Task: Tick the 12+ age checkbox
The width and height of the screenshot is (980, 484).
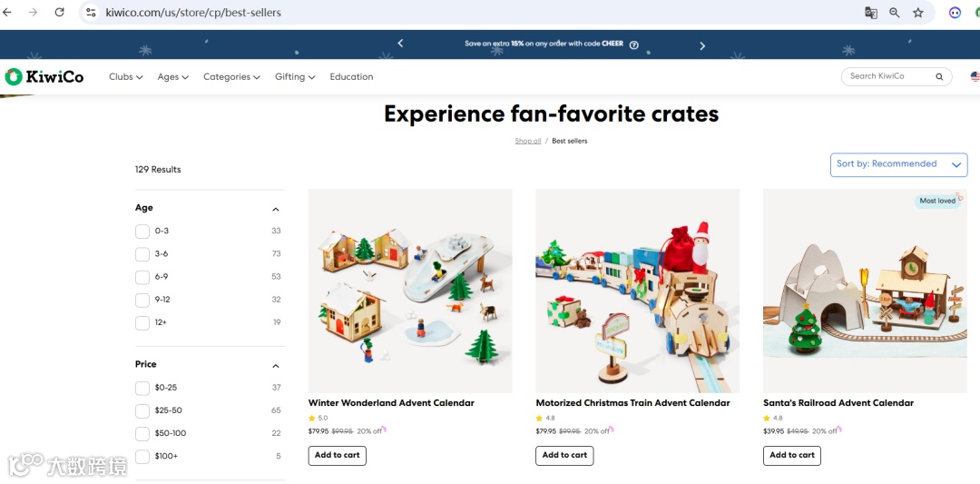Action: pos(142,322)
